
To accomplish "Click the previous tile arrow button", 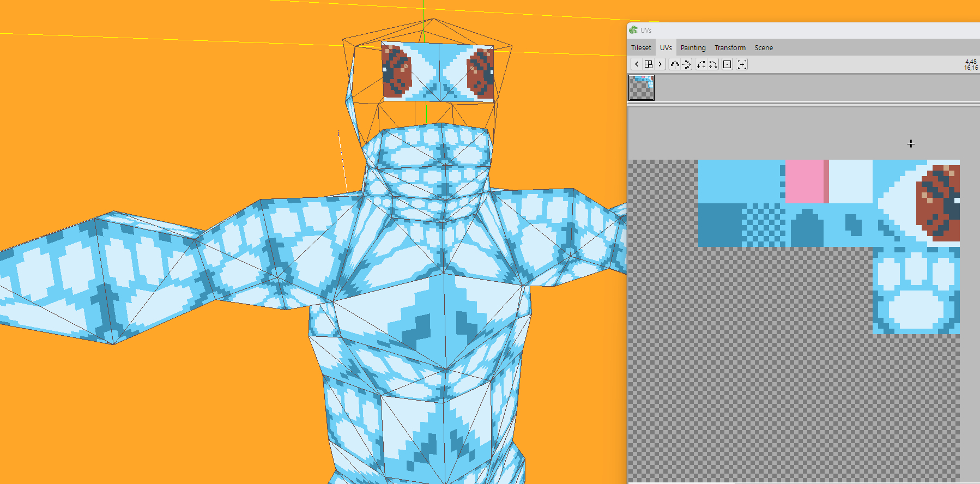I will click(636, 64).
